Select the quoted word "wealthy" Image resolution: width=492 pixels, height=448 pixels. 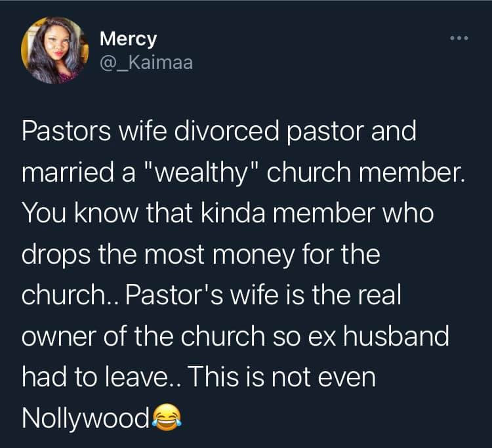coord(202,173)
